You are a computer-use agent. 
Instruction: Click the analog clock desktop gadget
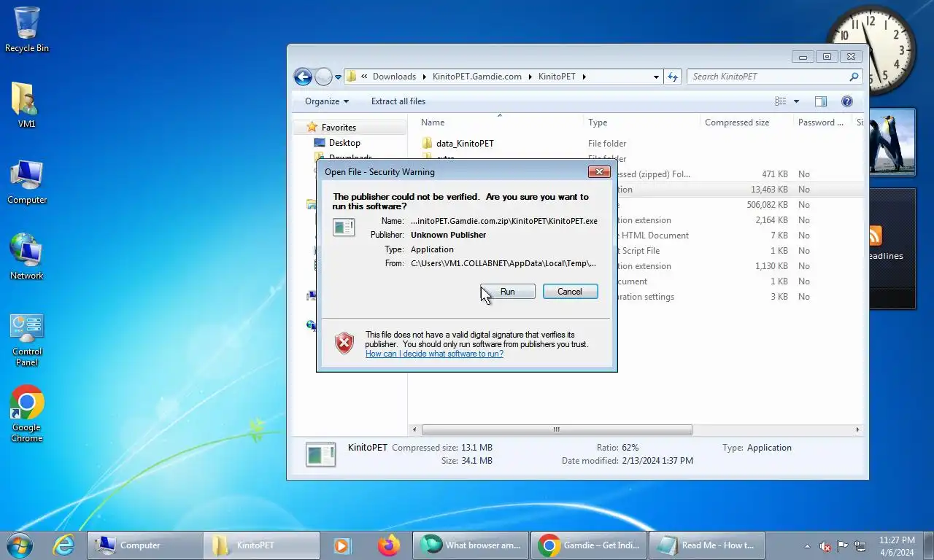[871, 50]
